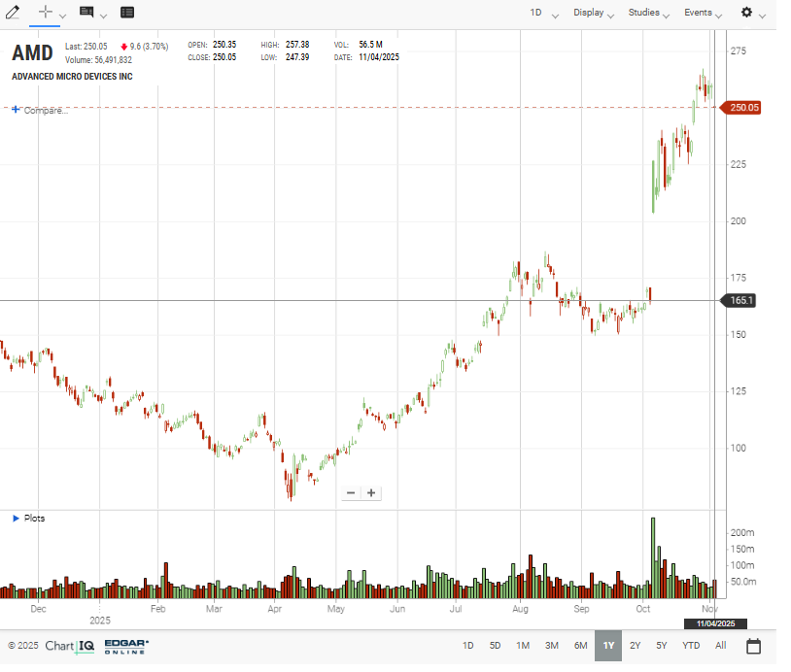This screenshot has height=672, width=791.
Task: Open the chart settings gear
Action: tap(746, 13)
